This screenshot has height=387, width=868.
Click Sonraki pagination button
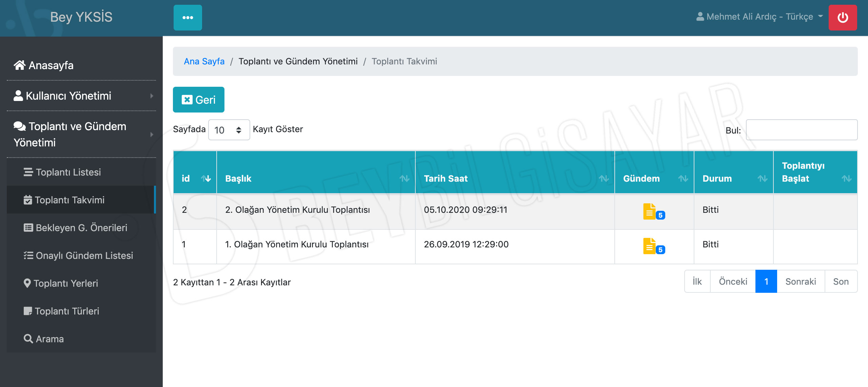click(x=801, y=282)
